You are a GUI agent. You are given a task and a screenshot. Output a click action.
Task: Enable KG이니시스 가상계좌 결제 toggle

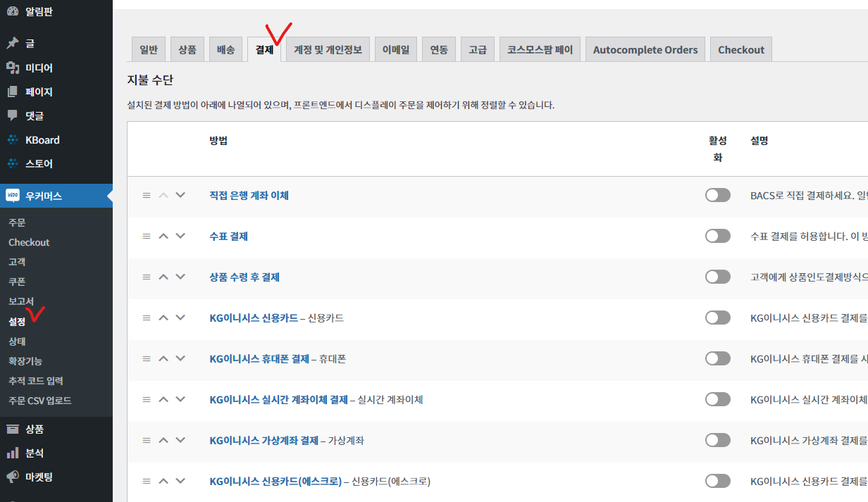pos(718,440)
